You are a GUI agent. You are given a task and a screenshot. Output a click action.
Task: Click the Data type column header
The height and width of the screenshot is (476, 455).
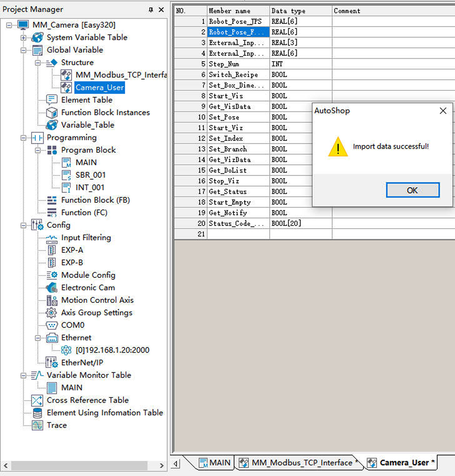tap(301, 11)
